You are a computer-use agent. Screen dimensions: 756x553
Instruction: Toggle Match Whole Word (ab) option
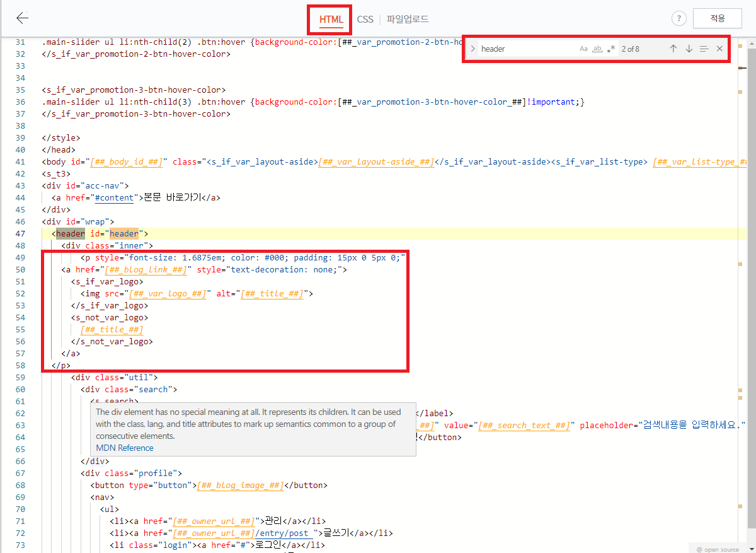tap(597, 49)
